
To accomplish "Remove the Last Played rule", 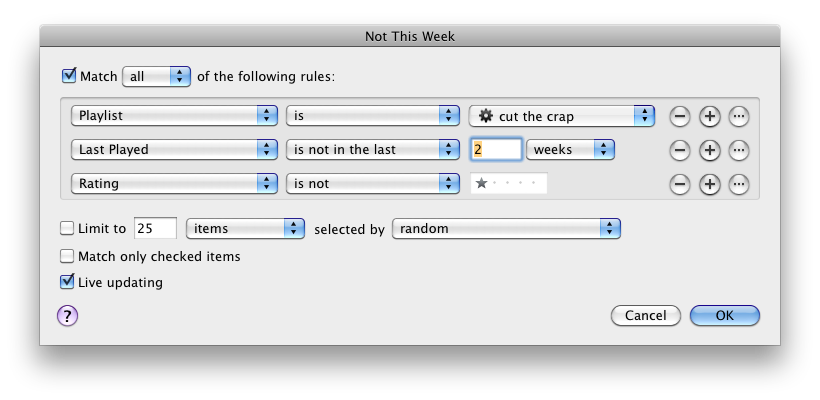I will click(x=679, y=151).
